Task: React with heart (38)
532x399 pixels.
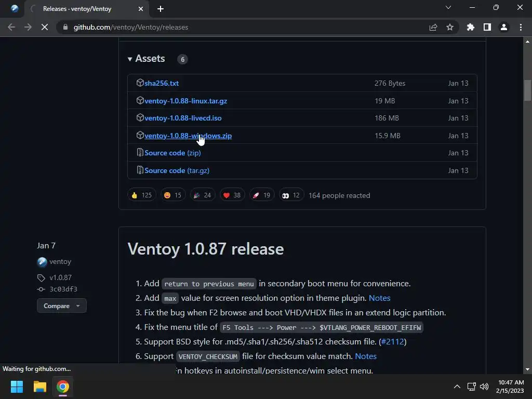Action: click(232, 195)
